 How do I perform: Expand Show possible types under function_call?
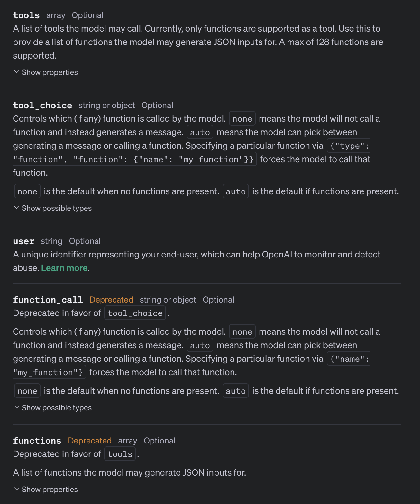[53, 408]
